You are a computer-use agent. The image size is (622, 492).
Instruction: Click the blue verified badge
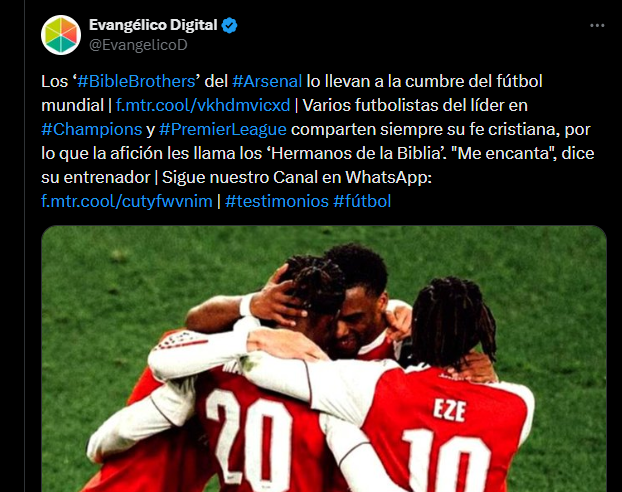(229, 25)
